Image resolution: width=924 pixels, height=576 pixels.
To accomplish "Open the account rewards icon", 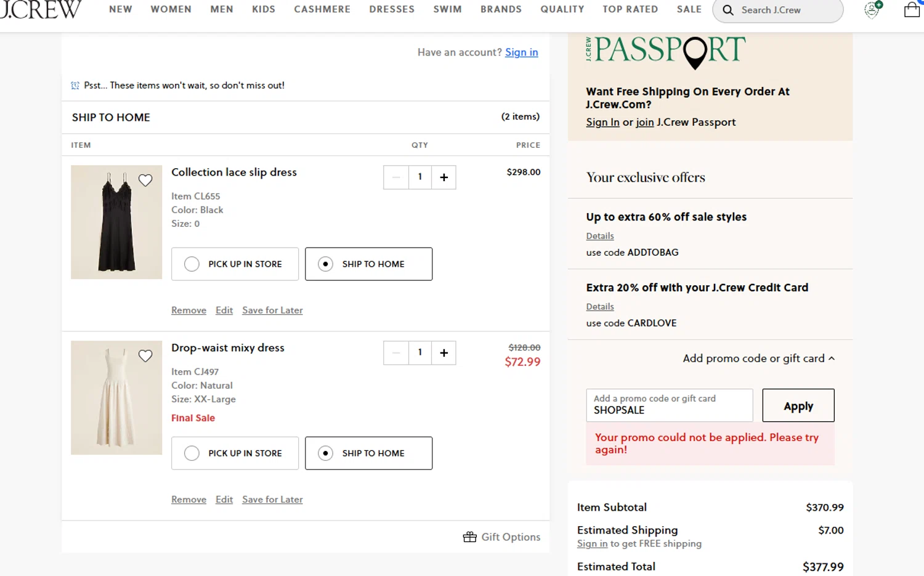I will point(872,9).
